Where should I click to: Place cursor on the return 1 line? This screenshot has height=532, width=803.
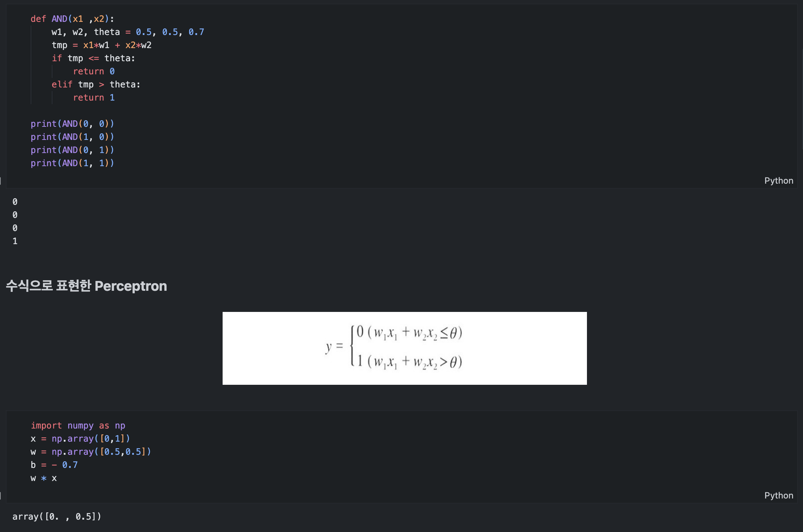click(x=94, y=98)
